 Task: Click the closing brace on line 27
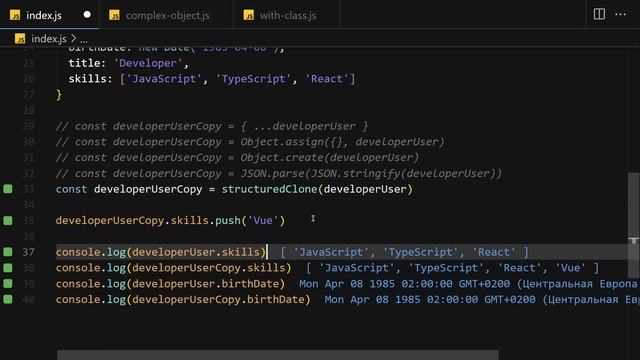[x=59, y=95]
